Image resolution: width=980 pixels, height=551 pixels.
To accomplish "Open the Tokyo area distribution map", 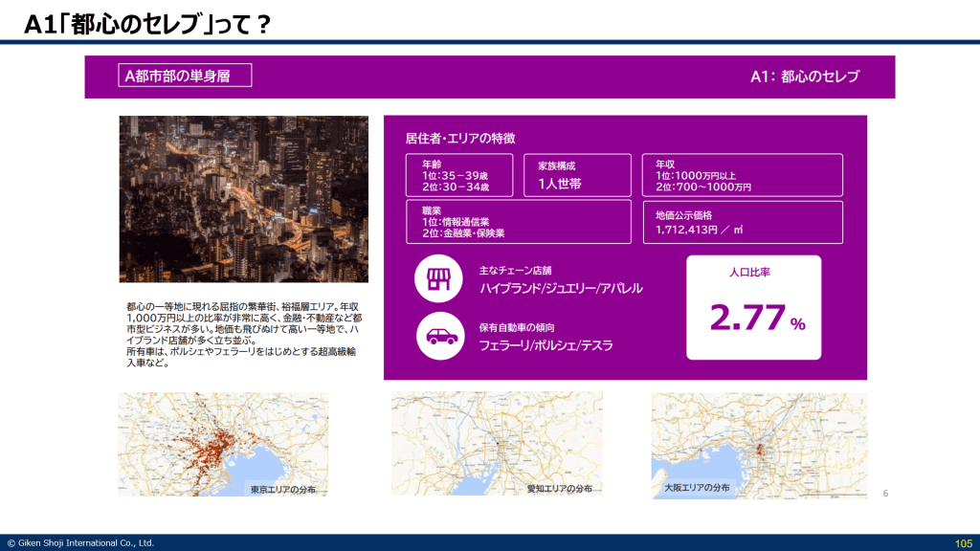I will click(x=223, y=444).
